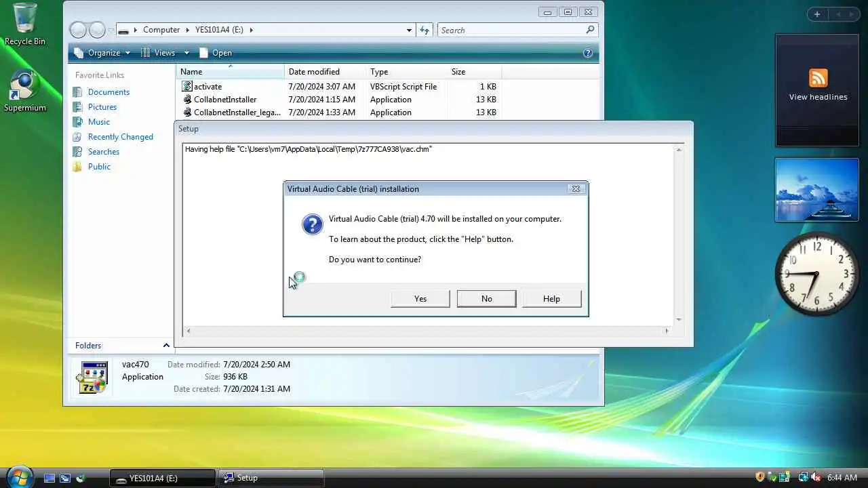The image size is (868, 488).
Task: Expand arrow after Computer breadcrumb
Action: (187, 30)
